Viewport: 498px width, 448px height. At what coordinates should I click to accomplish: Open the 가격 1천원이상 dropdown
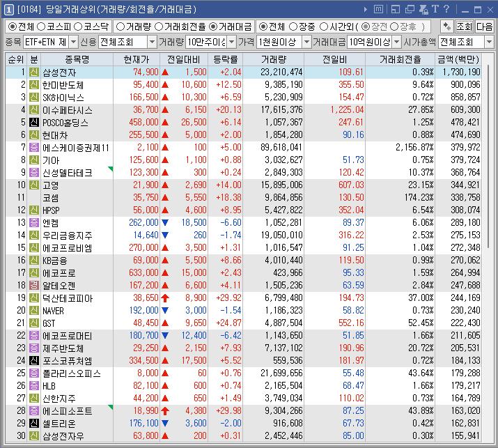tap(306, 42)
